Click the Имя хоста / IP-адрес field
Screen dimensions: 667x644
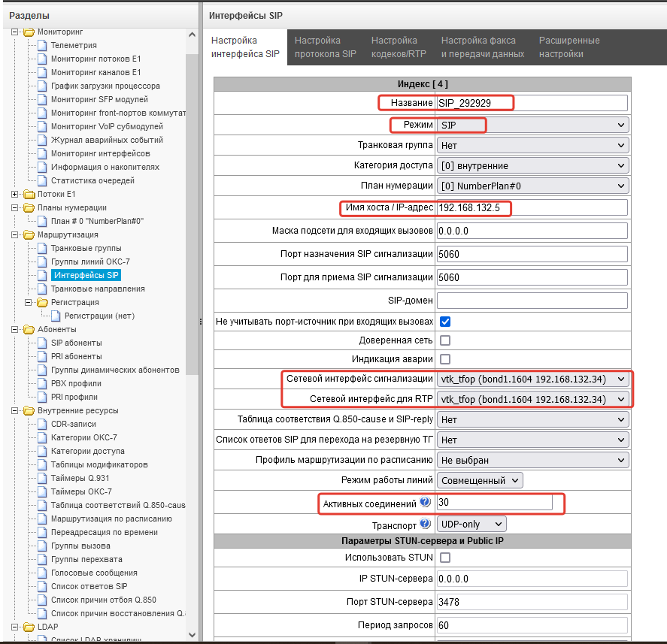tap(532, 208)
